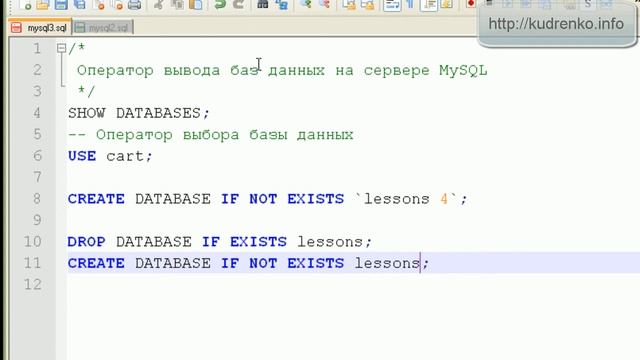This screenshot has width=640, height=360.
Task: Click the Zoom Out toolbar icon
Action: (x=324, y=5)
